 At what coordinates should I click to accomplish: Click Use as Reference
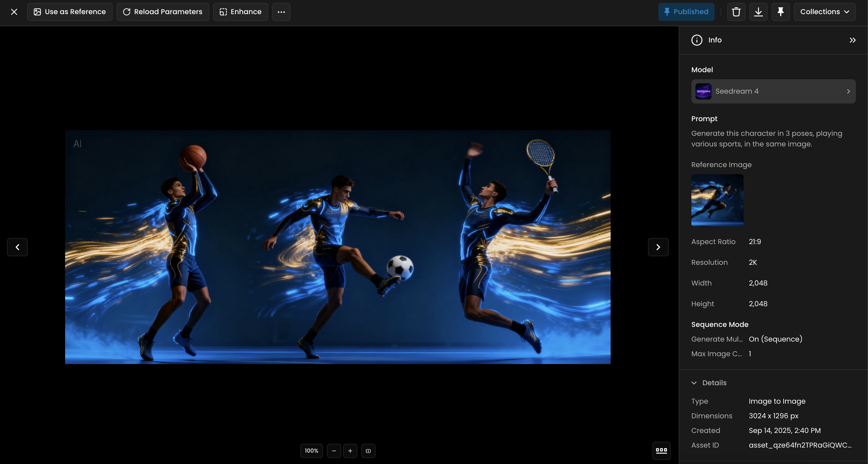70,12
